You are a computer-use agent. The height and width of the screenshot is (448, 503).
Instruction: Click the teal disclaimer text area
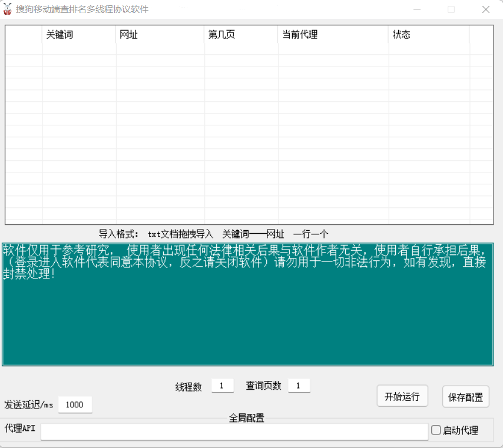[247, 318]
